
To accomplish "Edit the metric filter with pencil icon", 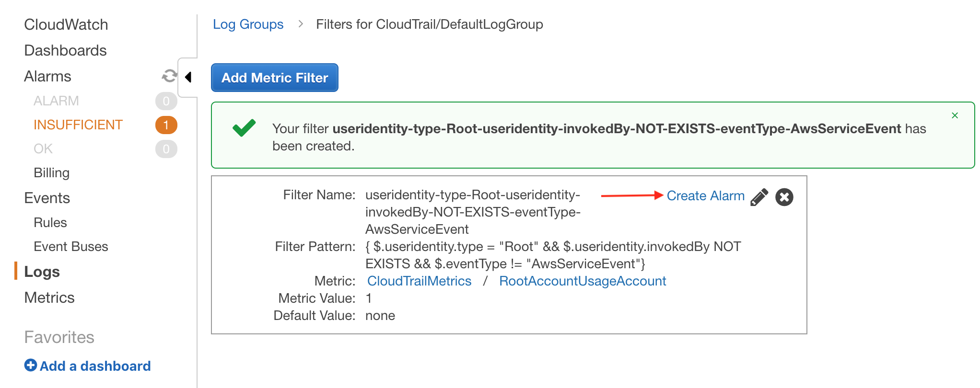I will point(759,197).
